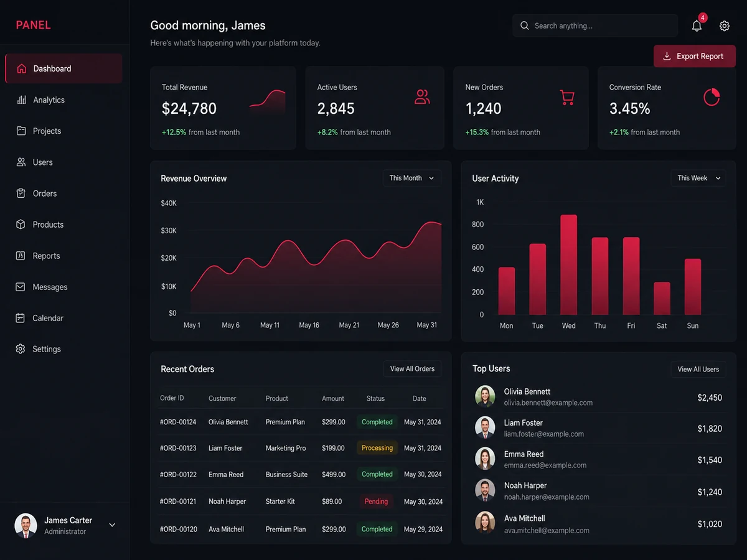Click the download icon on Export Report
The width and height of the screenshot is (747, 560).
[x=667, y=56]
